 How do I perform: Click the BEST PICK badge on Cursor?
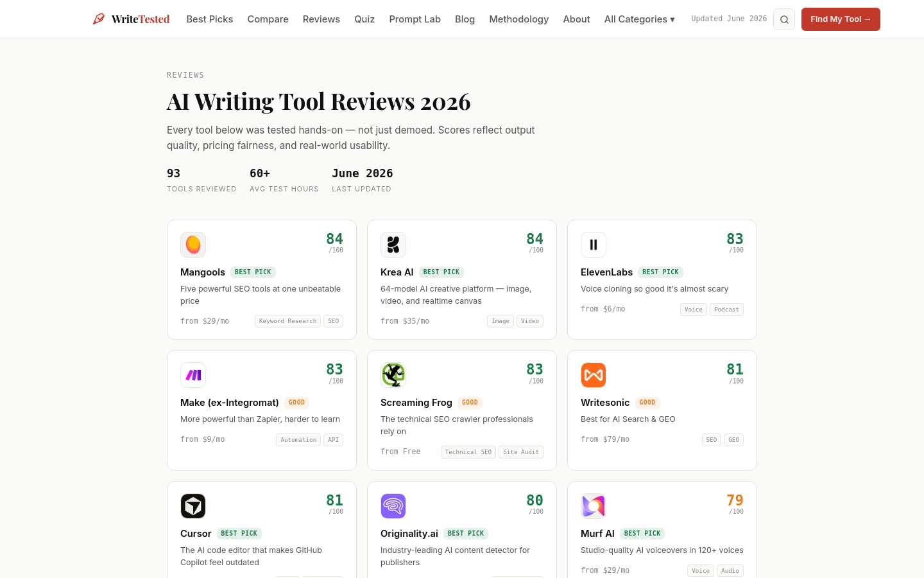coord(239,534)
